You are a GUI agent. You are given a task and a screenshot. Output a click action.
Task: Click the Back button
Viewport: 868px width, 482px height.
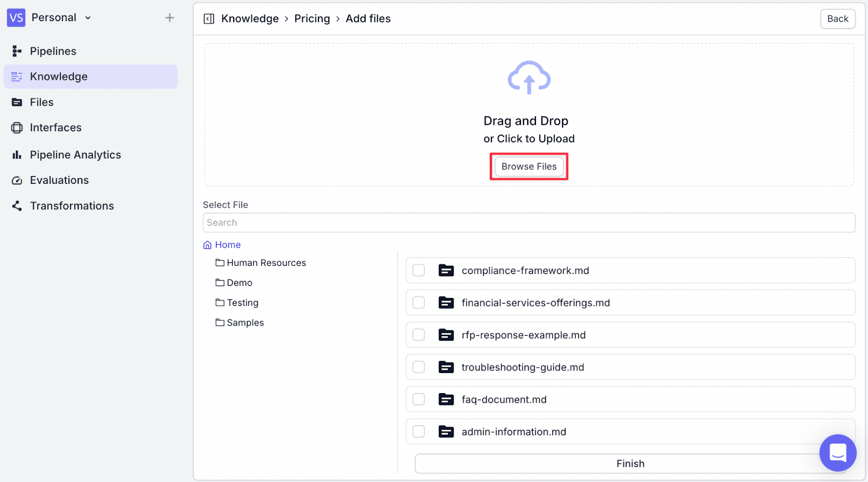838,19
